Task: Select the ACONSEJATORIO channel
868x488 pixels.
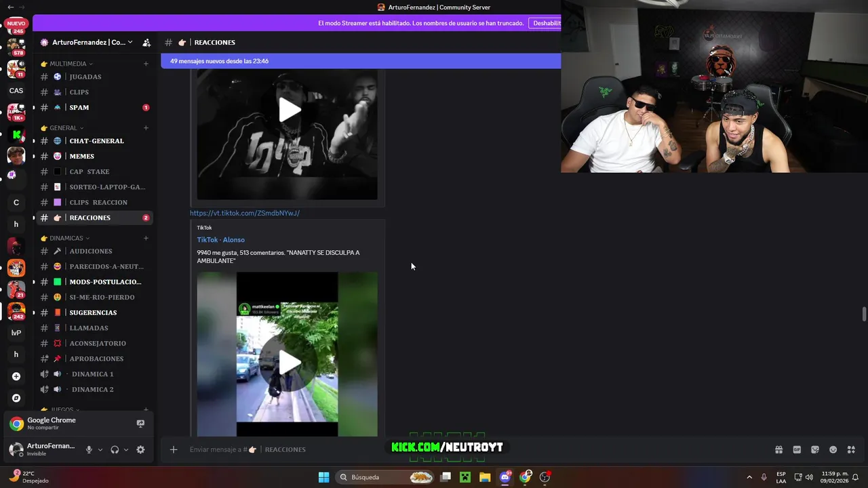Action: pyautogui.click(x=94, y=343)
